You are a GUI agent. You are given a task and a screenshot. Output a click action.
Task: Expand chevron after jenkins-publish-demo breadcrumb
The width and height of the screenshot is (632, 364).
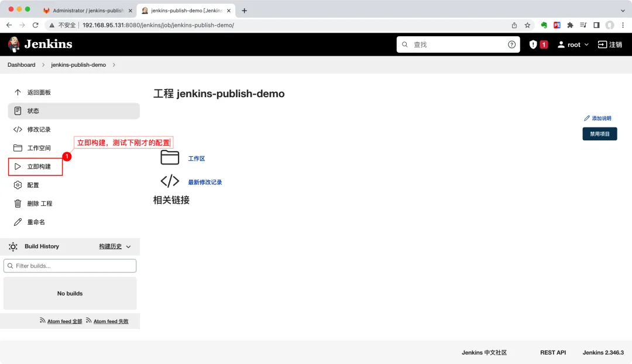click(x=114, y=65)
